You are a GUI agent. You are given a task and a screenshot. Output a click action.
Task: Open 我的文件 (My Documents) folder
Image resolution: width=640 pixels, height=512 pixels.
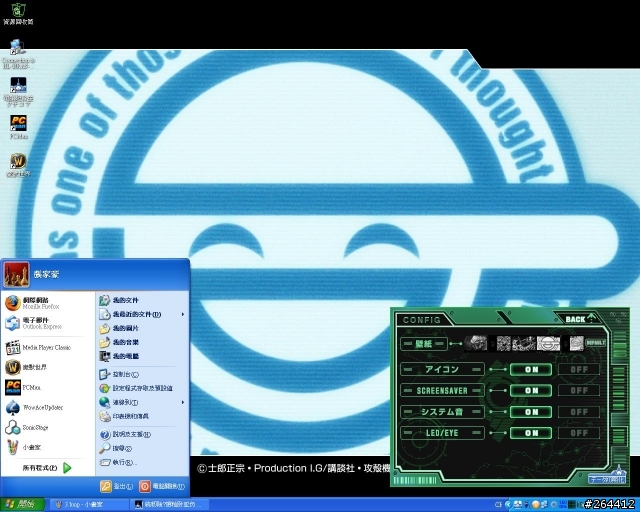pyautogui.click(x=142, y=301)
